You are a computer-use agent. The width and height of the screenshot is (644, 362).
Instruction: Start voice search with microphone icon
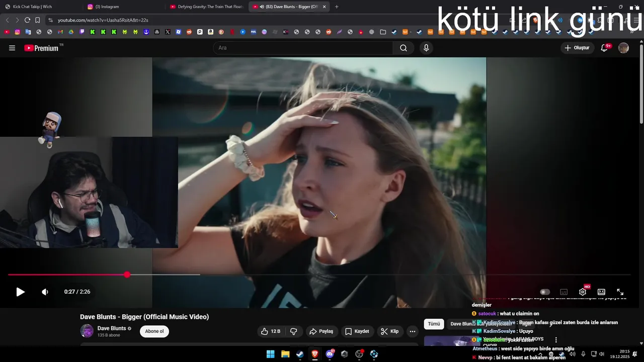[x=426, y=48]
